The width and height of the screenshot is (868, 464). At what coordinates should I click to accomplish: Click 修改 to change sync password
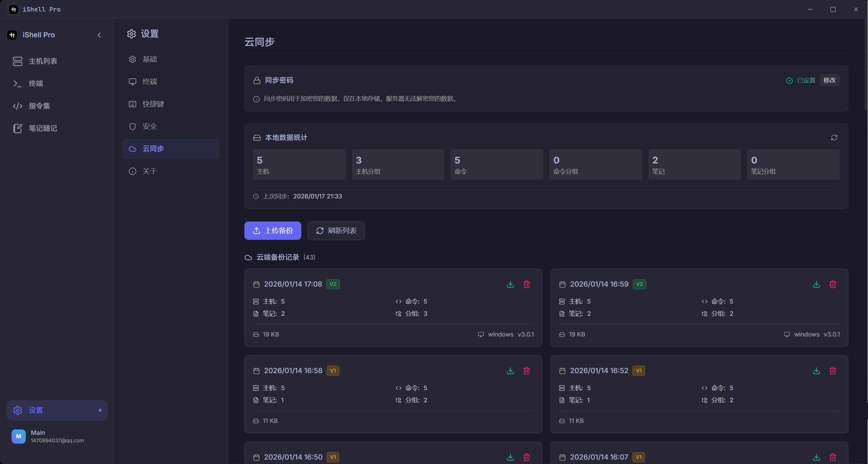pos(829,80)
